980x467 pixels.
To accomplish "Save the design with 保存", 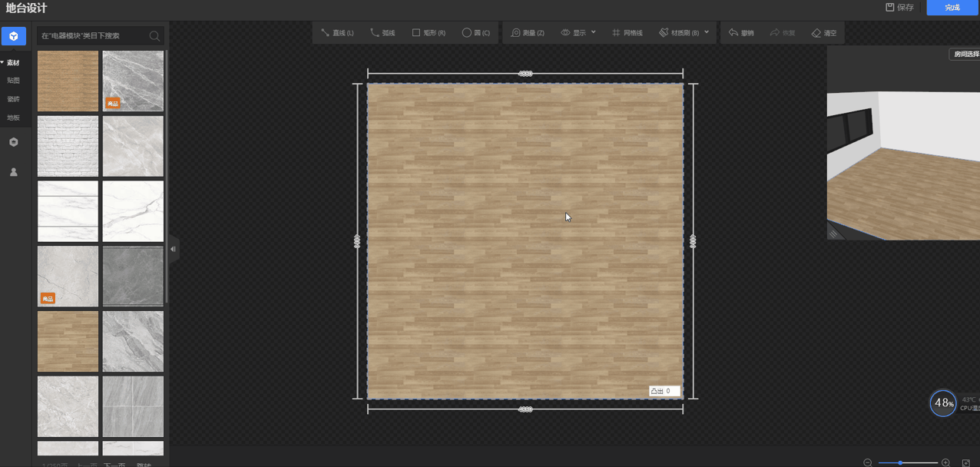I will pos(899,8).
